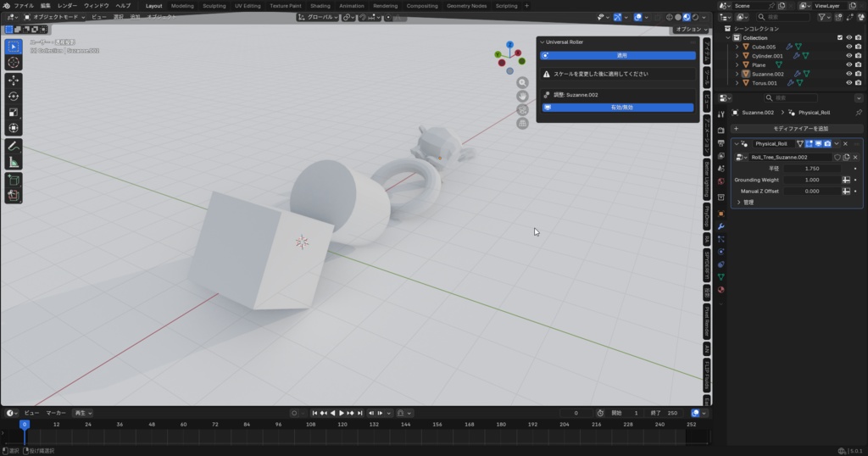Screen dimensions: 868x456
Task: Toggle Physical_Roll modifier viewport display
Action: pos(818,144)
